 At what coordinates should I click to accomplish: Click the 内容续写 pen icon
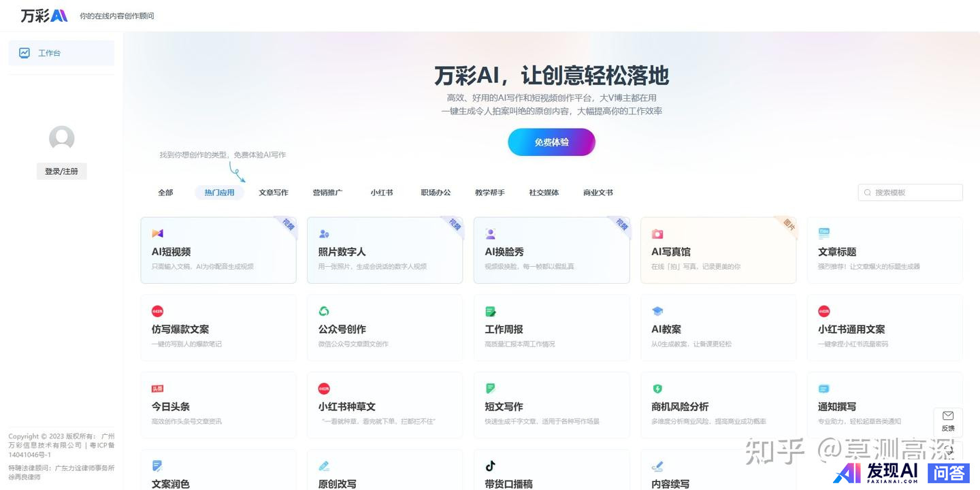pyautogui.click(x=657, y=466)
